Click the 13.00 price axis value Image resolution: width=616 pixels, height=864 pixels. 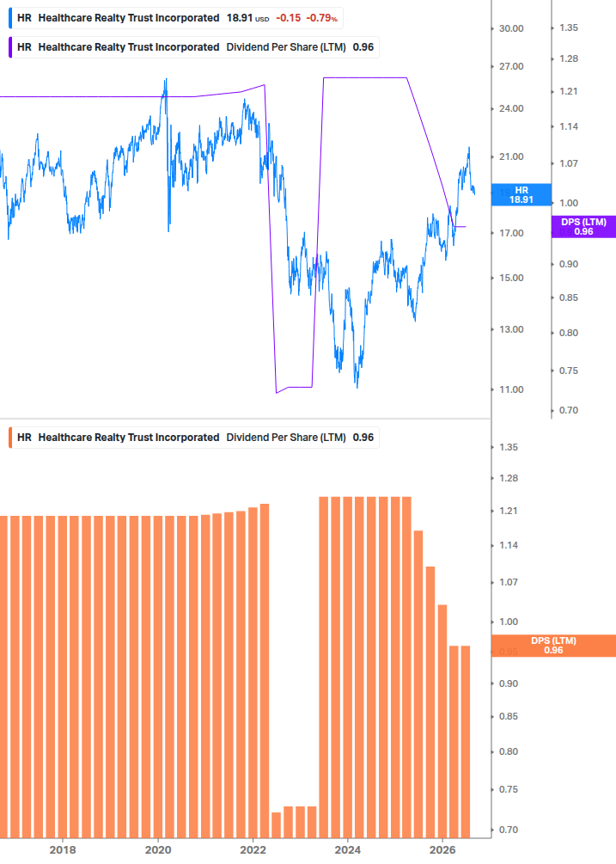pos(511,329)
